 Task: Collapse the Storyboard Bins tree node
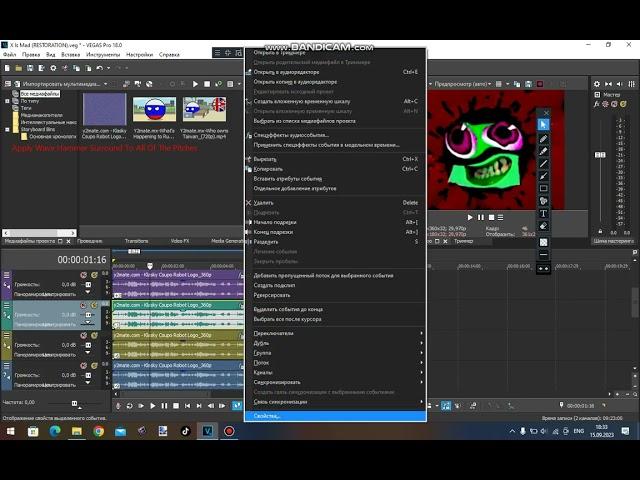point(7,129)
